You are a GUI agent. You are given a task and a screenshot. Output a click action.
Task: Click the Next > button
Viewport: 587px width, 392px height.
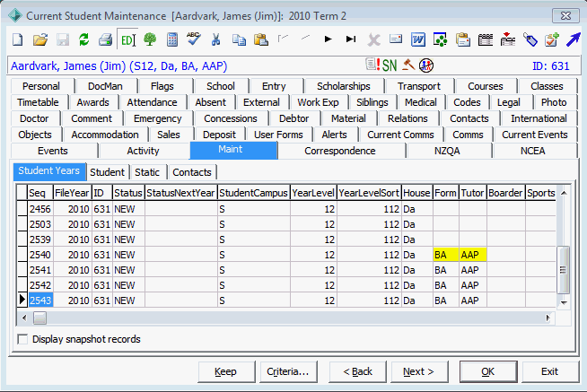tap(418, 371)
